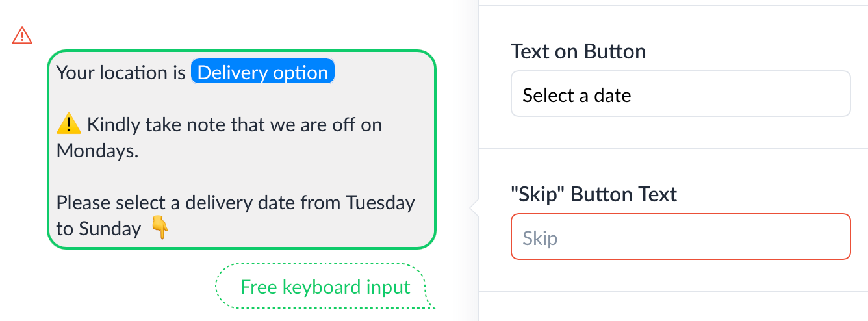The width and height of the screenshot is (868, 321).
Task: Click the pointing-down hand emoji
Action: click(x=160, y=228)
